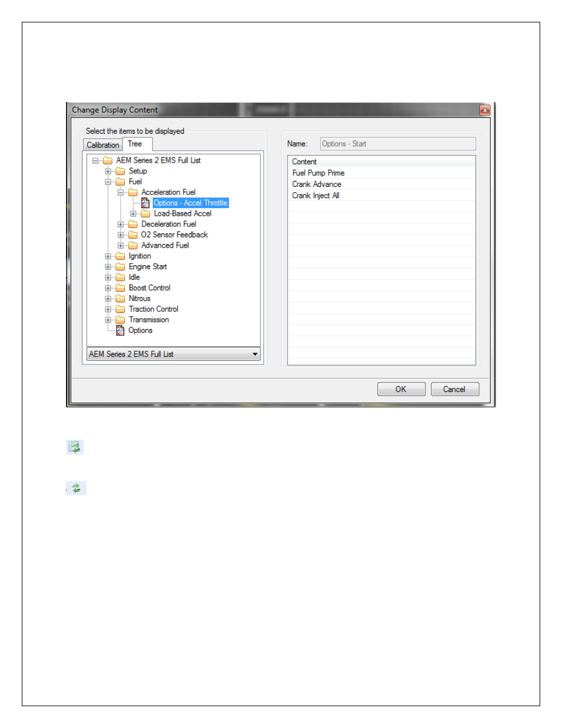This screenshot has height=728, width=562.
Task: Click the Options page icon in tree
Action: 120,330
